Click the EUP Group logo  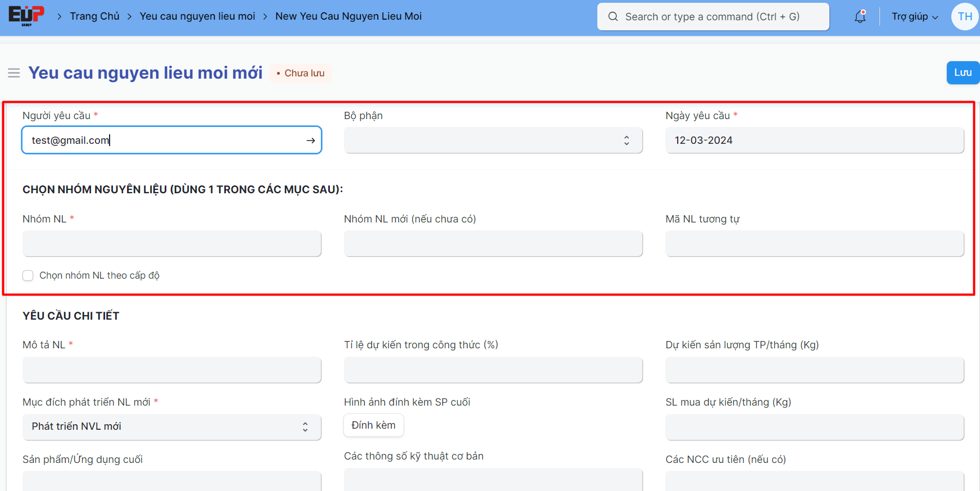26,15
